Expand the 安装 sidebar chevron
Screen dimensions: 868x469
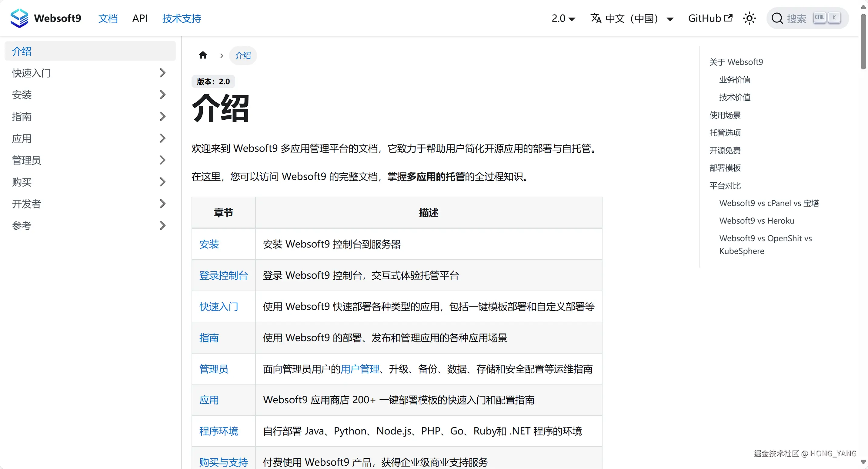tap(162, 95)
